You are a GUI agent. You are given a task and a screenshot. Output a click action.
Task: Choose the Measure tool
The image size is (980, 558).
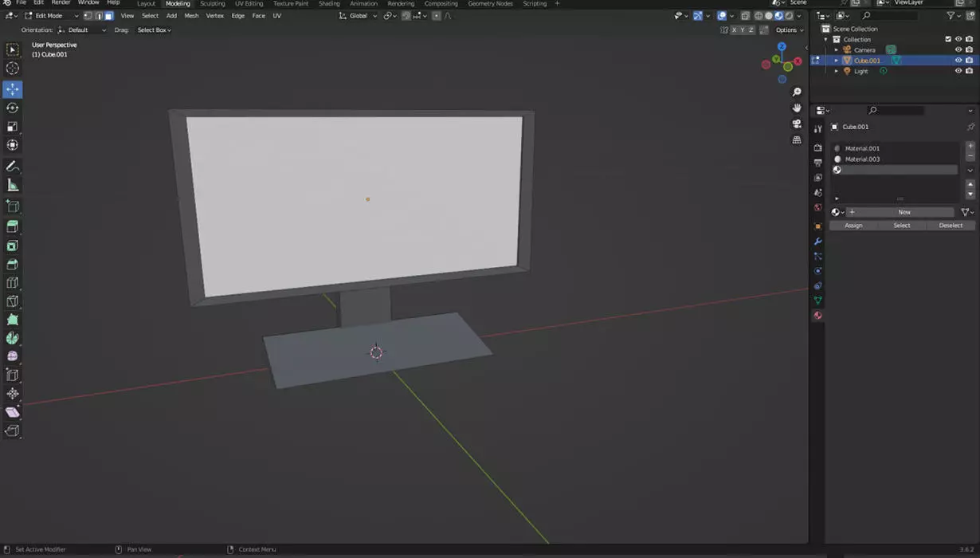[13, 185]
